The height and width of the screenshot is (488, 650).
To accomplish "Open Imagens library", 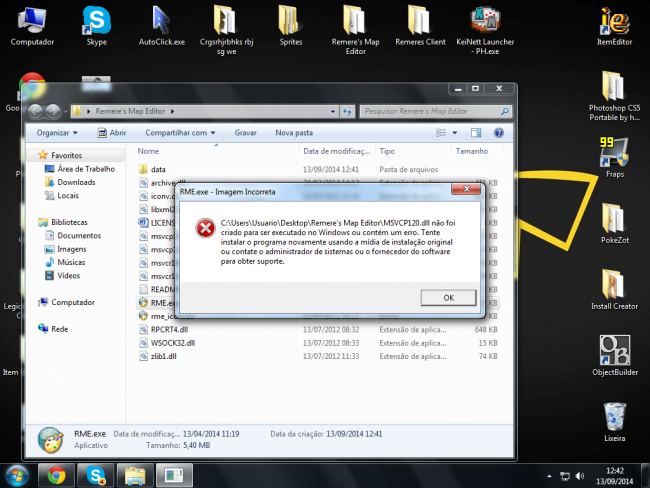I will point(65,249).
